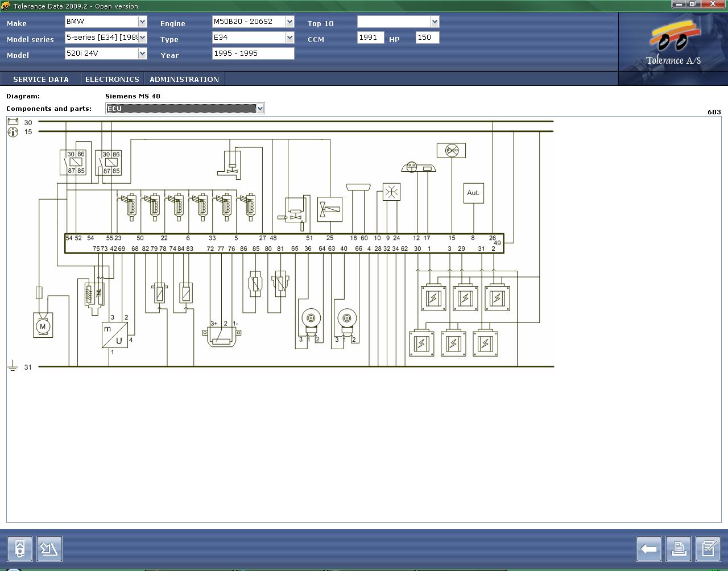Click ECU pin 25 on the diagram
The width and height of the screenshot is (728, 571).
click(329, 238)
